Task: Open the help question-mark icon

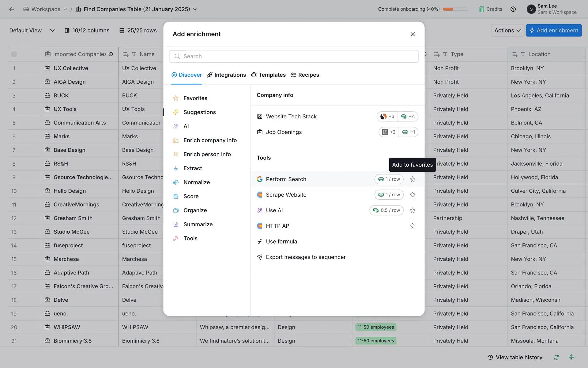Action: point(513,9)
